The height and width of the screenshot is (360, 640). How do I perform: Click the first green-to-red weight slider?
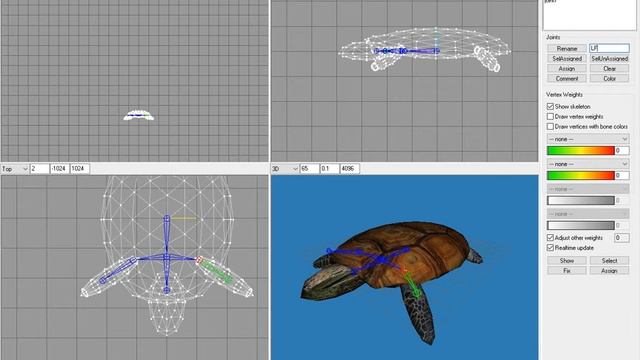pos(580,151)
